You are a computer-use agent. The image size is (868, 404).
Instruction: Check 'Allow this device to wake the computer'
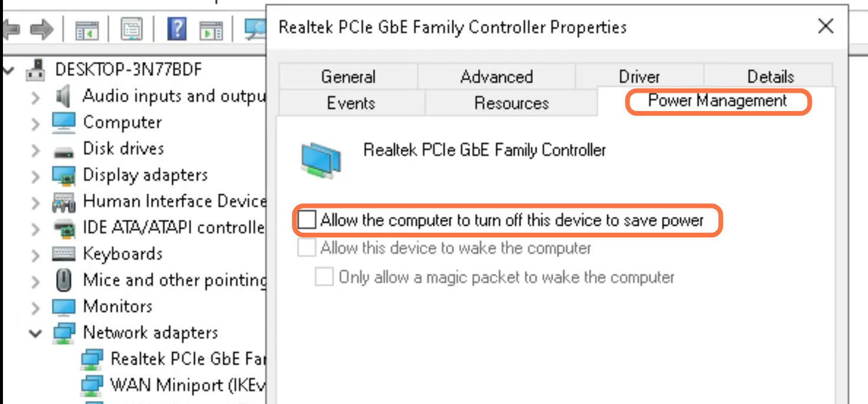pos(307,247)
